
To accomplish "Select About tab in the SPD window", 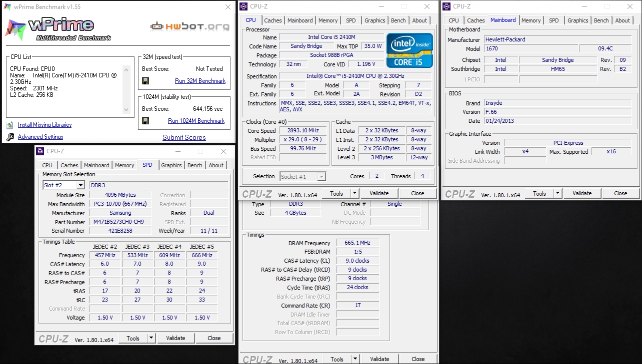I will tap(216, 165).
